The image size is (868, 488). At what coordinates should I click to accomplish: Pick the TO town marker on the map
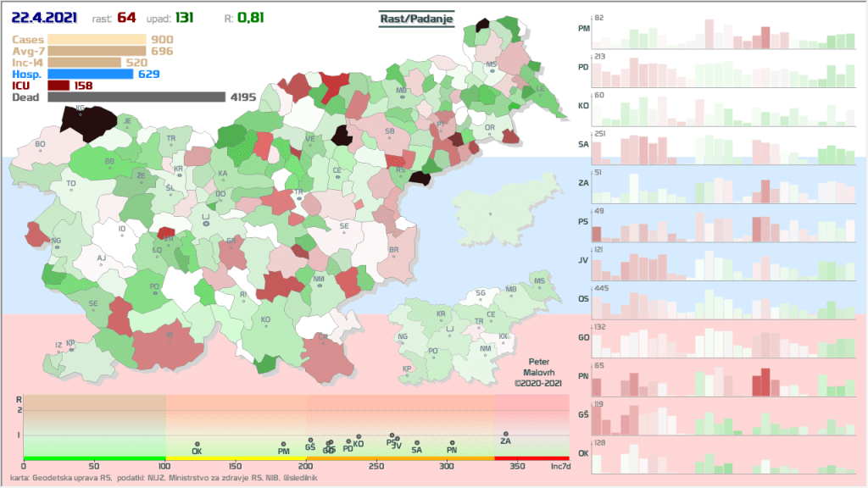[71, 184]
